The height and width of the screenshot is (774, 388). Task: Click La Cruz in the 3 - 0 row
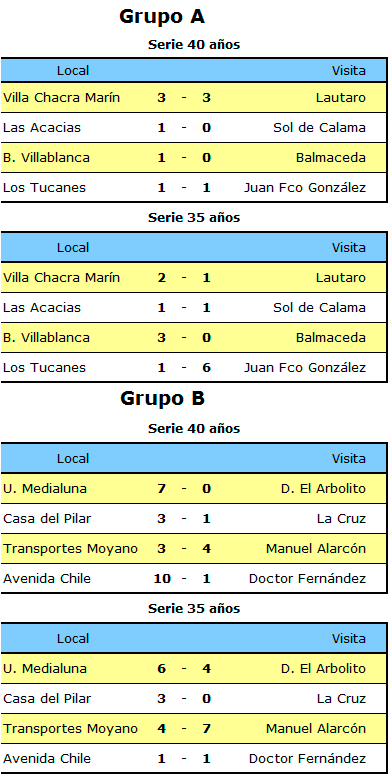341,699
